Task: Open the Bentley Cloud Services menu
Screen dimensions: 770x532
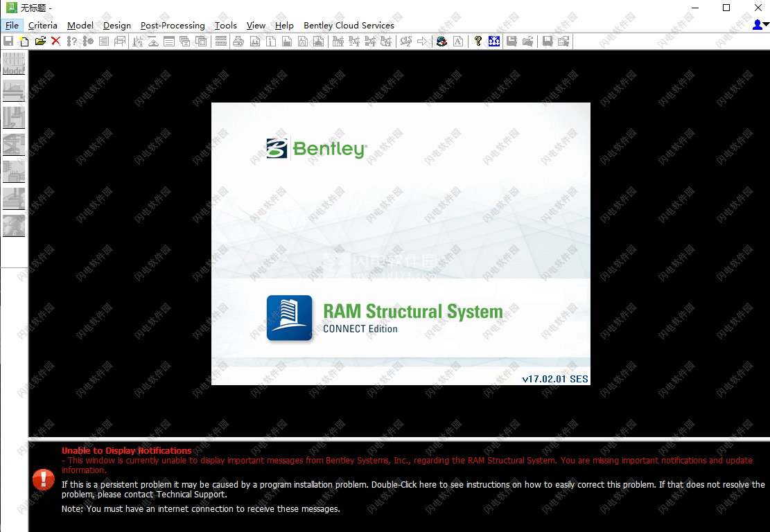Action: tap(349, 26)
